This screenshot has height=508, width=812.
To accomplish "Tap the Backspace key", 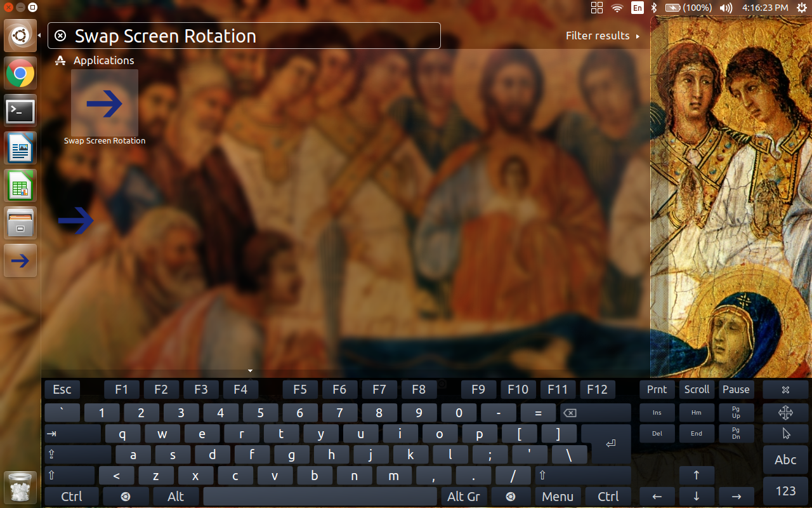I will click(x=596, y=413).
